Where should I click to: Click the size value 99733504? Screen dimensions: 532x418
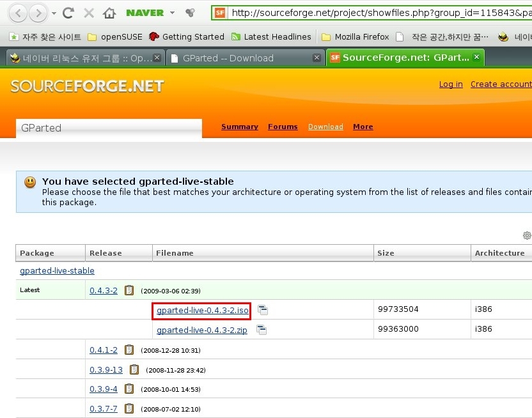pyautogui.click(x=398, y=309)
